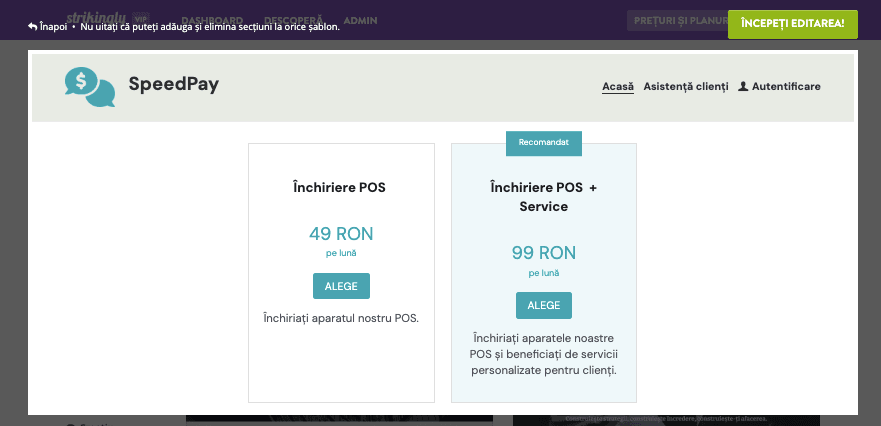Click the SpeedPay site title
The image size is (881, 426).
174,84
